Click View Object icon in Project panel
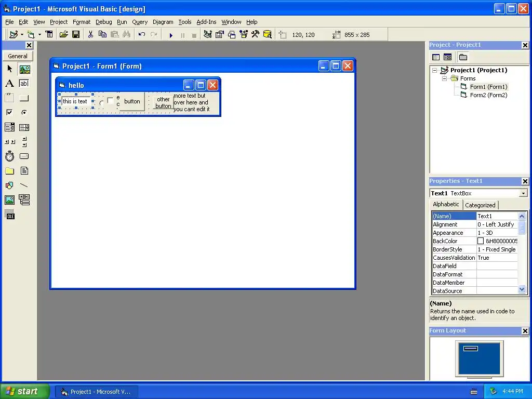 [x=447, y=57]
